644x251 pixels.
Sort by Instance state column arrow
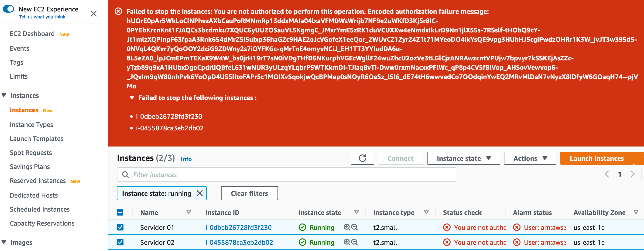point(356,213)
